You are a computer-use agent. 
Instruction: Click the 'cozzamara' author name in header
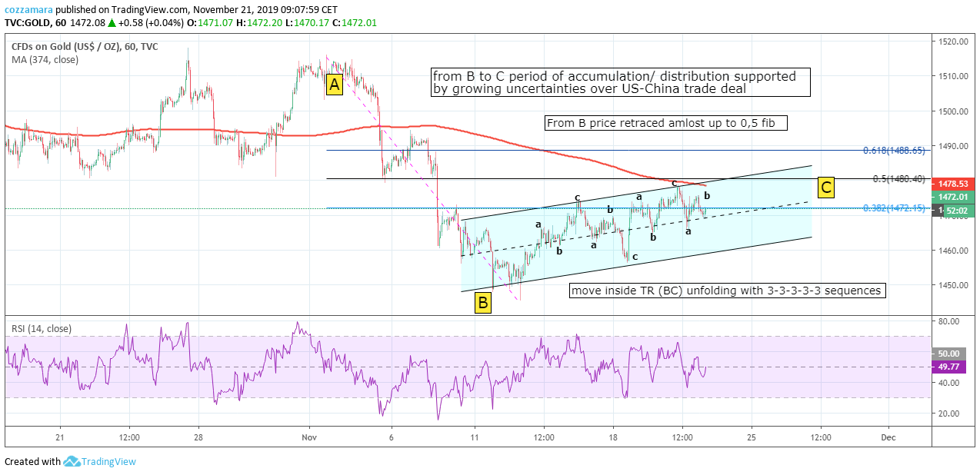(29, 10)
